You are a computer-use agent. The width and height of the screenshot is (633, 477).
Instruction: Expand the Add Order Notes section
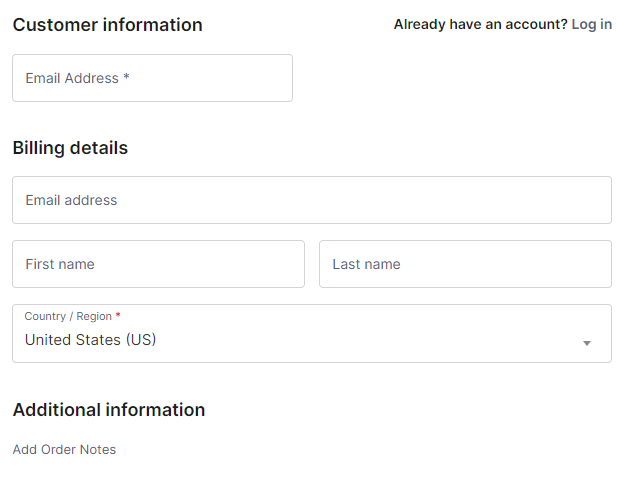[x=64, y=450]
